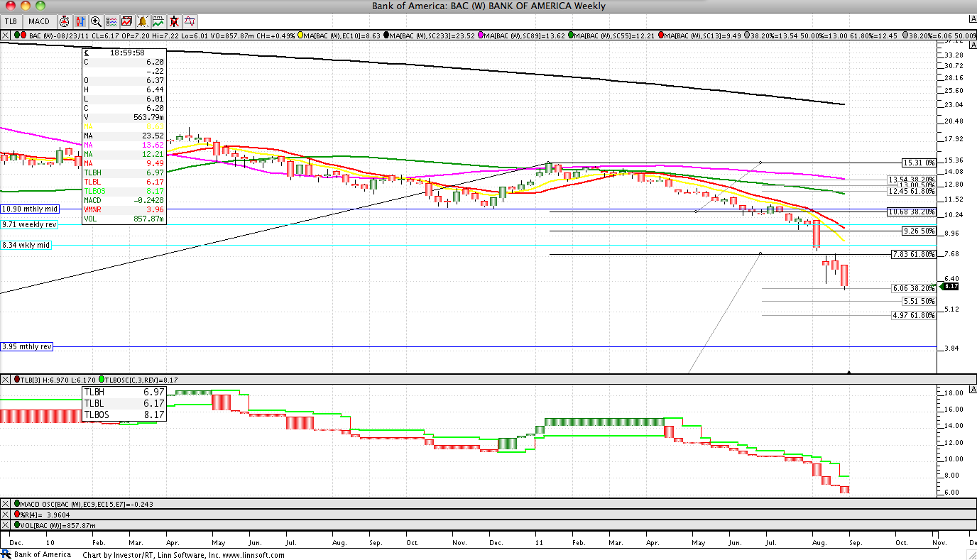Click the WM%R 3.96 row in data box
The height and width of the screenshot is (560, 977).
[x=124, y=209]
